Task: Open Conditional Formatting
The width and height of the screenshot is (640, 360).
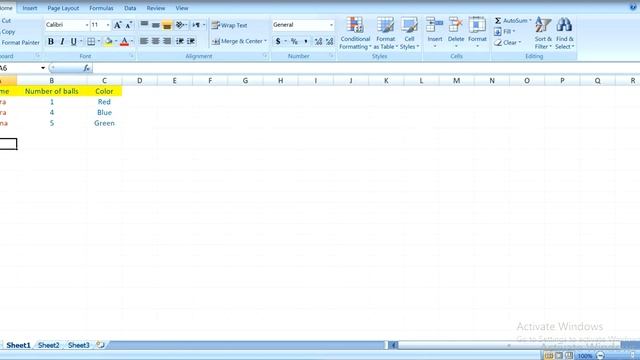Action: click(x=355, y=33)
